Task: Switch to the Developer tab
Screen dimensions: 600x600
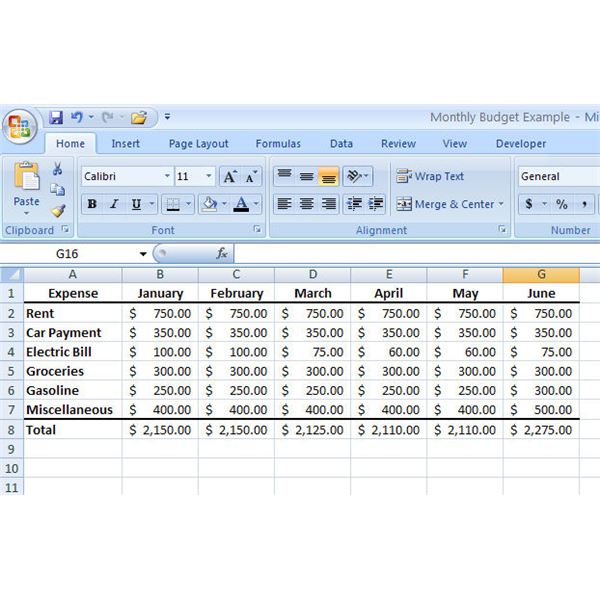Action: tap(521, 143)
